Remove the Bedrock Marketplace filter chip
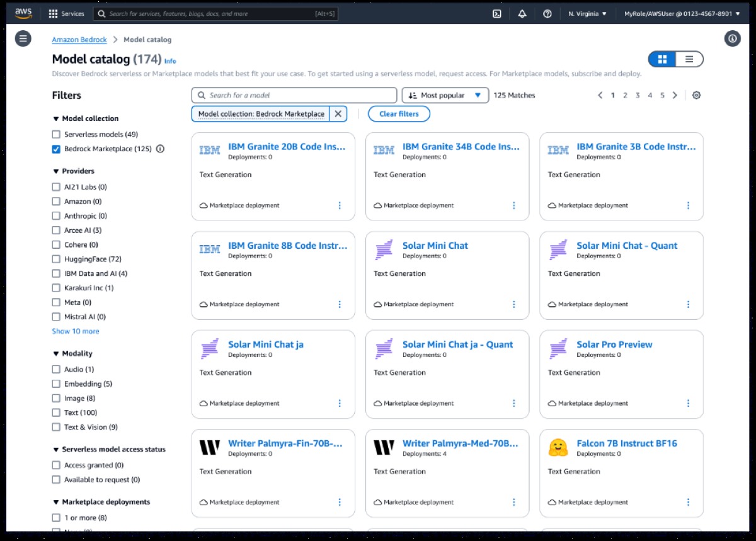The width and height of the screenshot is (756, 541). (338, 114)
